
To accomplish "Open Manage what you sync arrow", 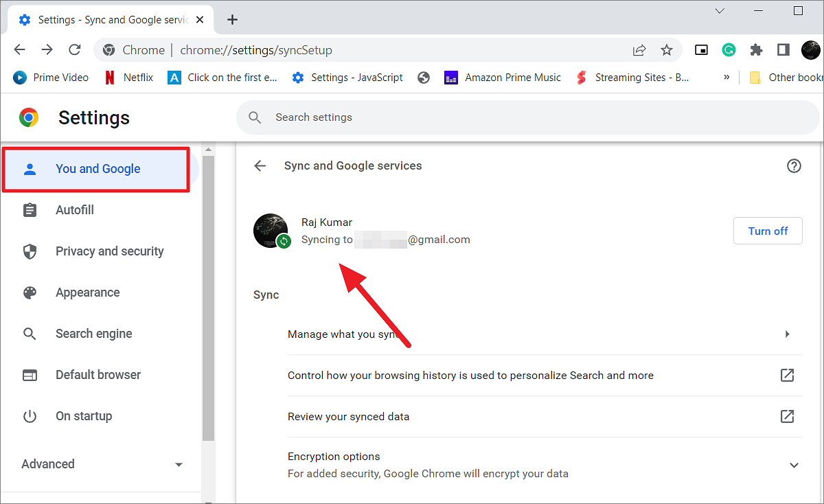I will coord(787,334).
